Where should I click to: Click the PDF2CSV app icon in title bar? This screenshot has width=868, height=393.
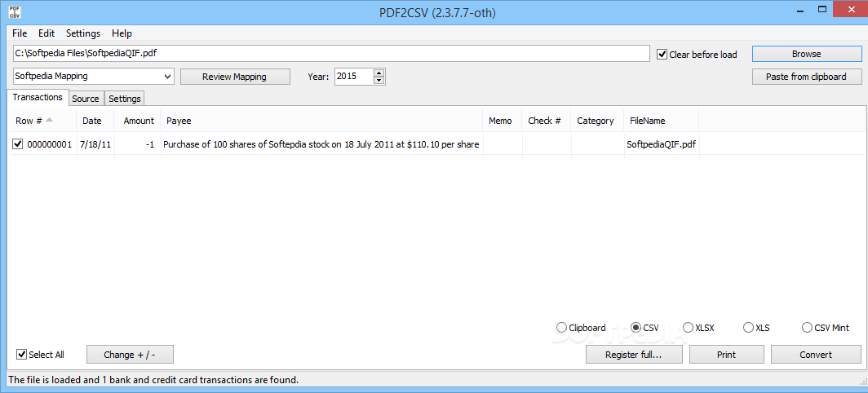[15, 12]
